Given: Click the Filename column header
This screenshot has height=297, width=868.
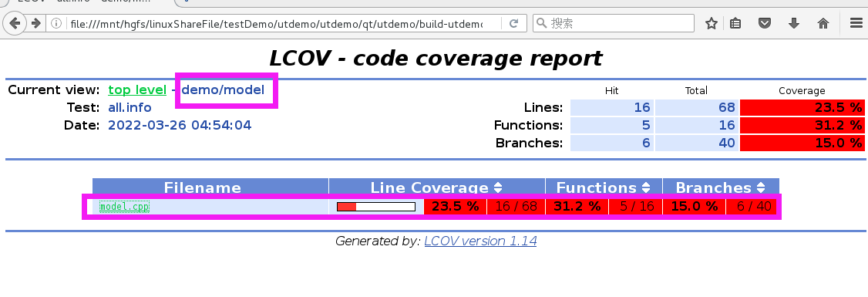Looking at the screenshot, I should 210,186.
